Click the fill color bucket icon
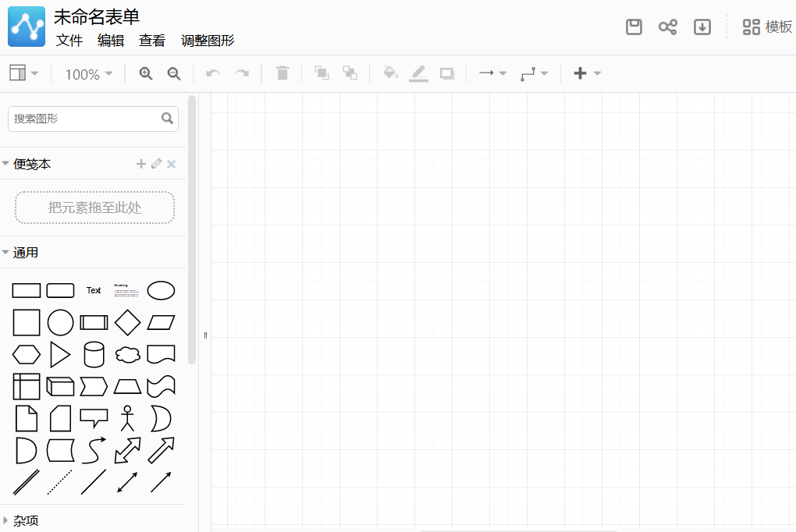This screenshot has height=532, width=796. (x=390, y=73)
